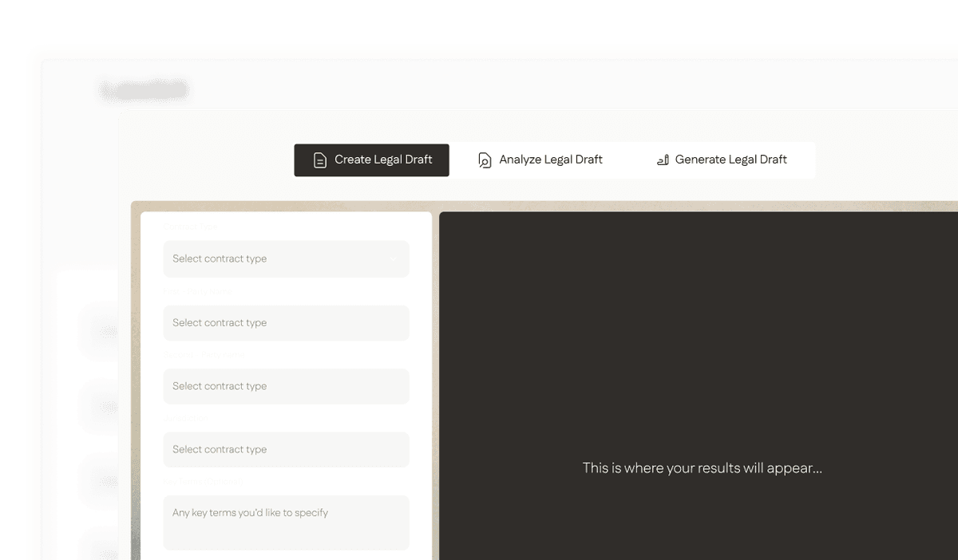This screenshot has height=560, width=958.
Task: Open the Contract Type dropdown
Action: coord(286,258)
